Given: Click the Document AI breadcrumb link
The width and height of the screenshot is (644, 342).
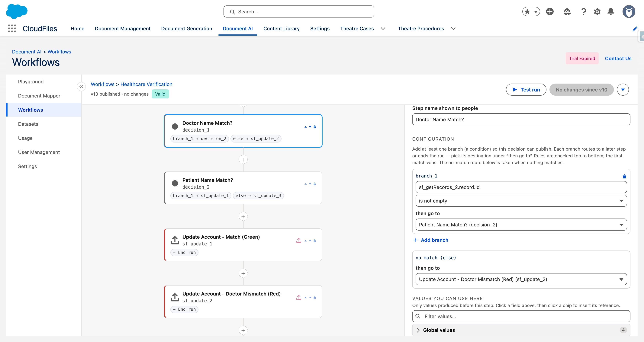Looking at the screenshot, I should 27,52.
